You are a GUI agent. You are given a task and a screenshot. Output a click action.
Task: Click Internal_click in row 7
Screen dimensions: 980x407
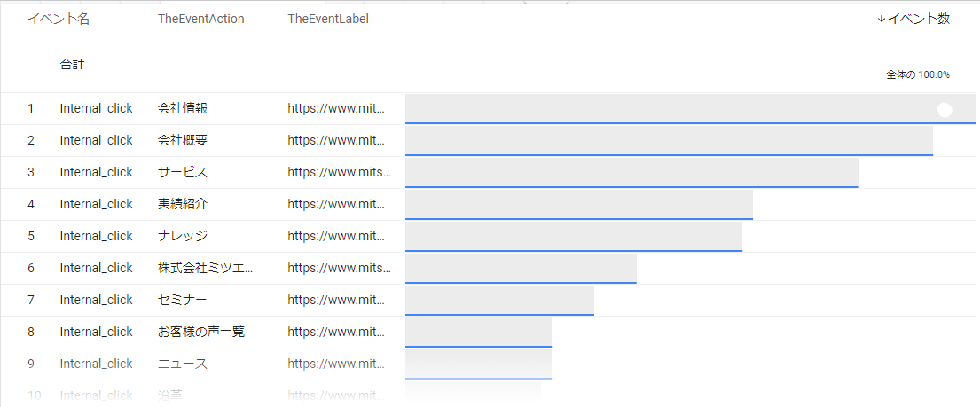97,300
